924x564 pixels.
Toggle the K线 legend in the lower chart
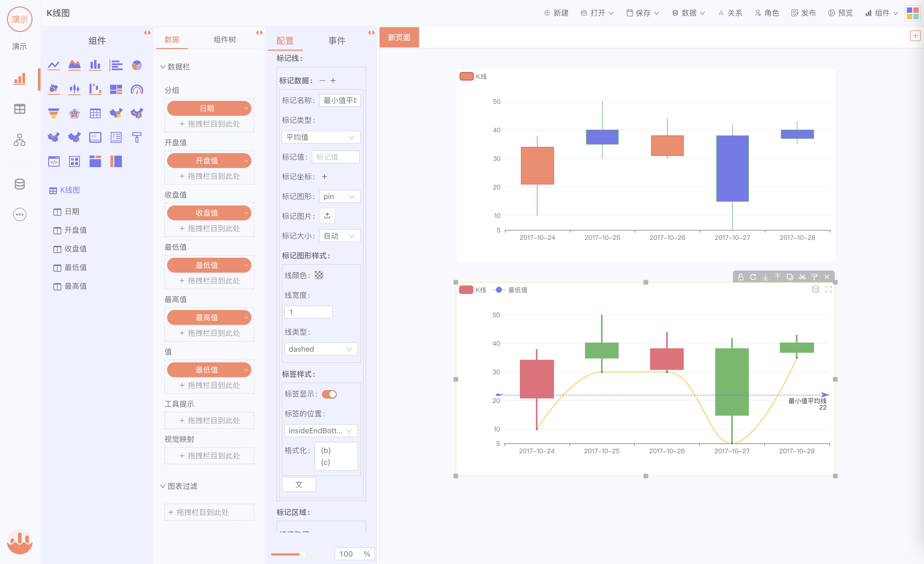pos(472,290)
